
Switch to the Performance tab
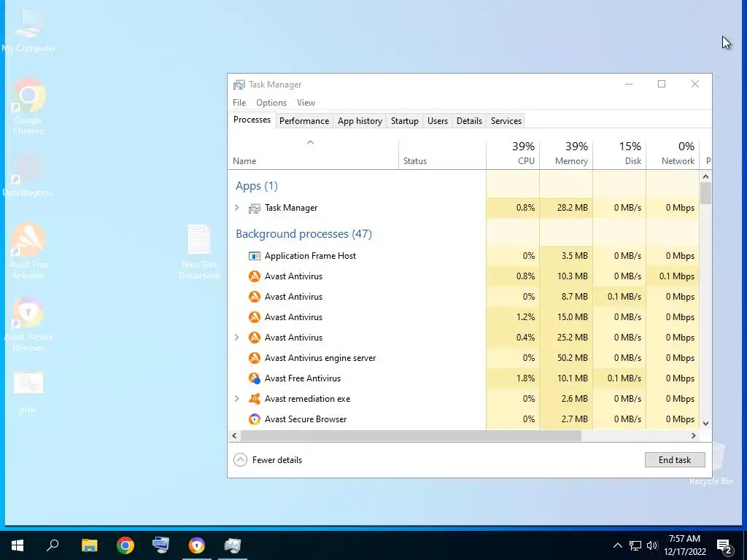(304, 121)
